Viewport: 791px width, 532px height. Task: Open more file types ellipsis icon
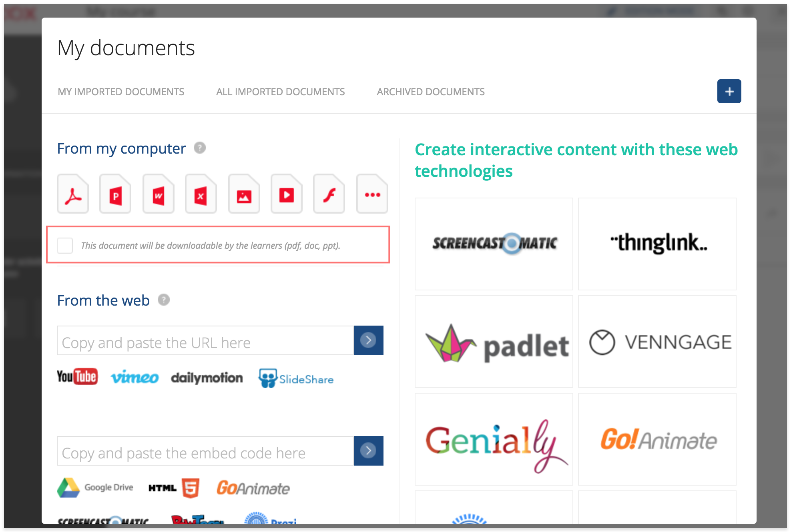(x=372, y=194)
